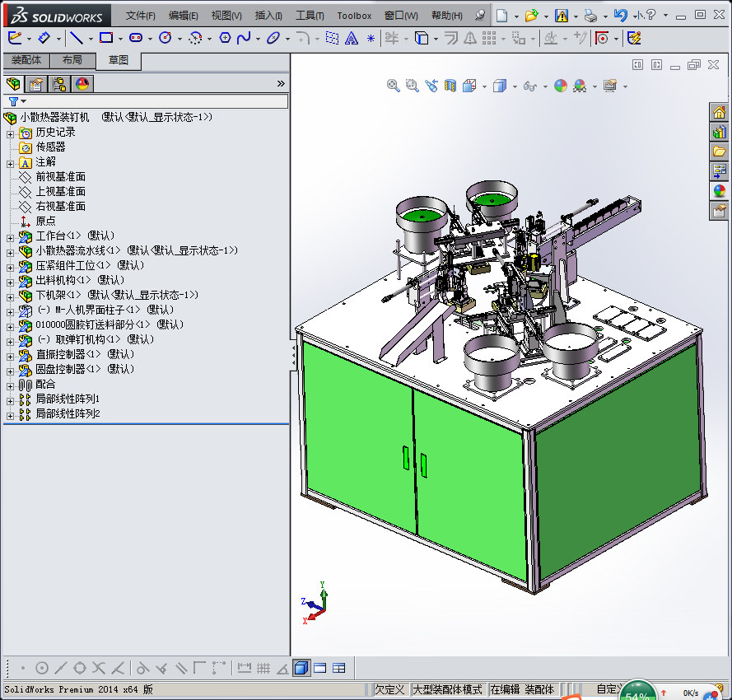Open SolidWorks Resources home in task pane

coord(719,112)
